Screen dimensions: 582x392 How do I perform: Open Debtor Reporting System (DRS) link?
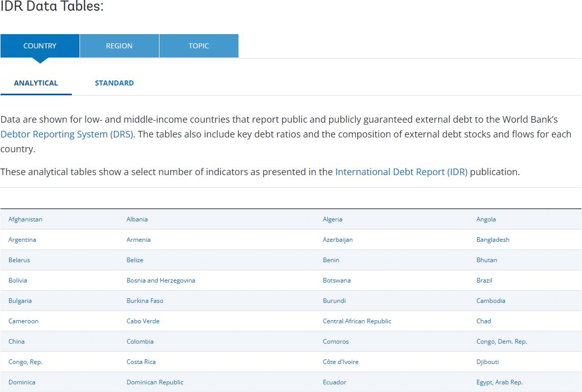coord(67,134)
